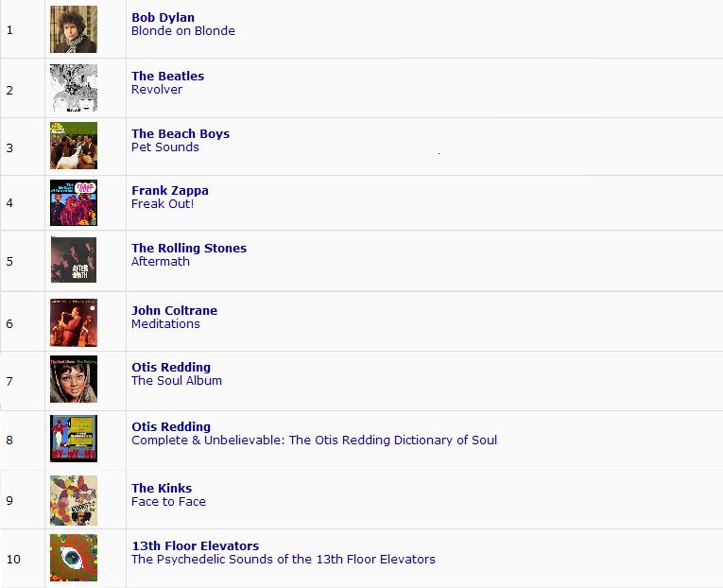
Task: Open The Psychedelic Sounds album title link
Action: (284, 559)
